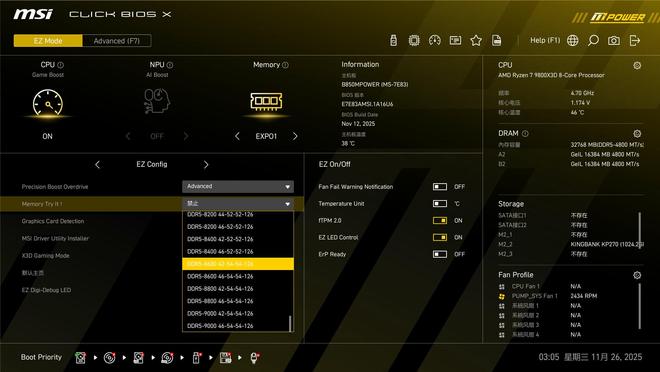
Task: Open CPU panel settings gear
Action: coord(637,65)
